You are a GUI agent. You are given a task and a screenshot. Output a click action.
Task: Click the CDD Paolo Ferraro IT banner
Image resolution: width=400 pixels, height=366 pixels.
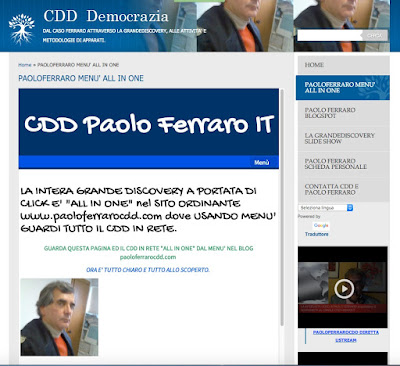coord(149,122)
